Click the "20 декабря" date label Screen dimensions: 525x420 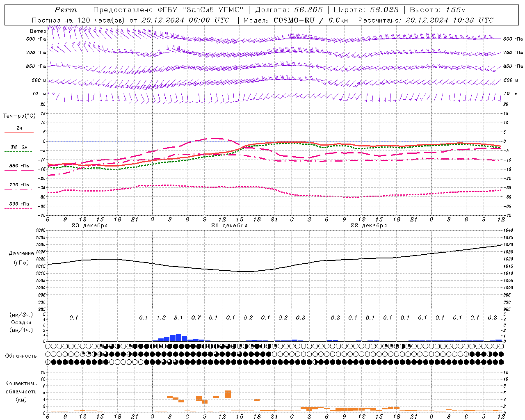90,226
